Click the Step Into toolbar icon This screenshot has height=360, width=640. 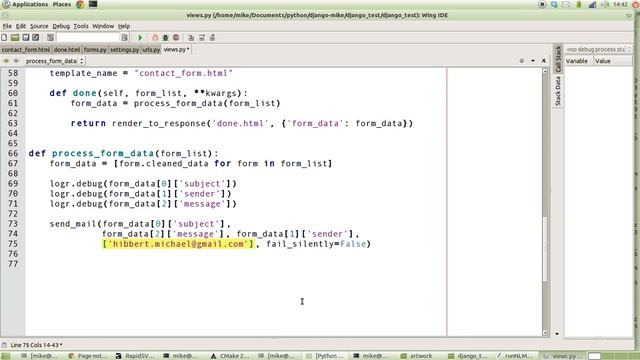pos(191,38)
